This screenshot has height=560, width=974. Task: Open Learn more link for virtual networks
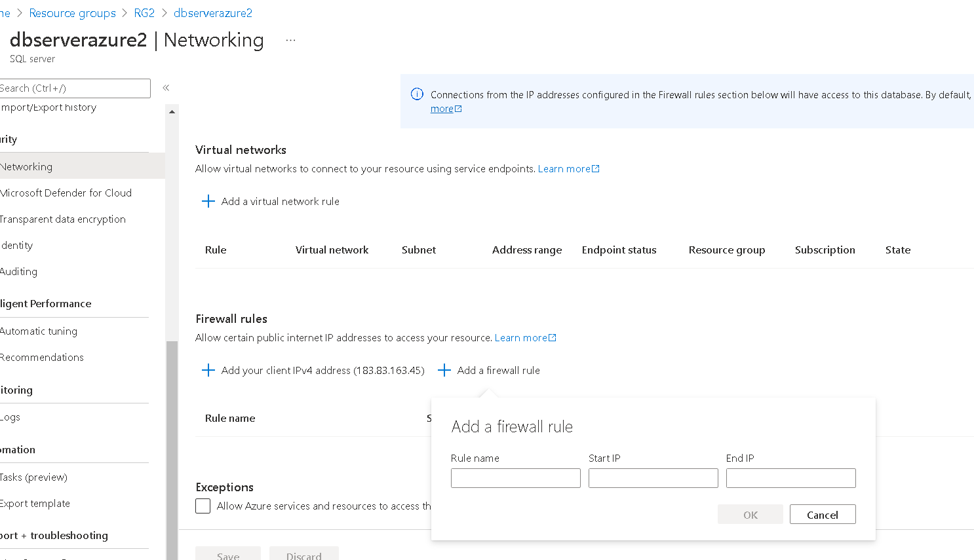(x=568, y=168)
